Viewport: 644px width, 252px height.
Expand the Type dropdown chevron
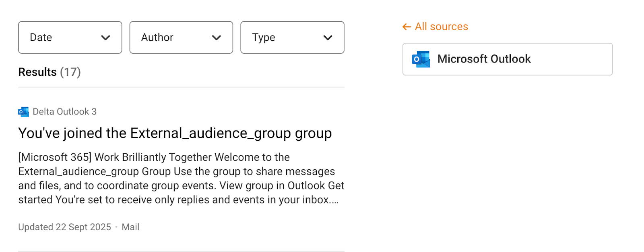[328, 37]
